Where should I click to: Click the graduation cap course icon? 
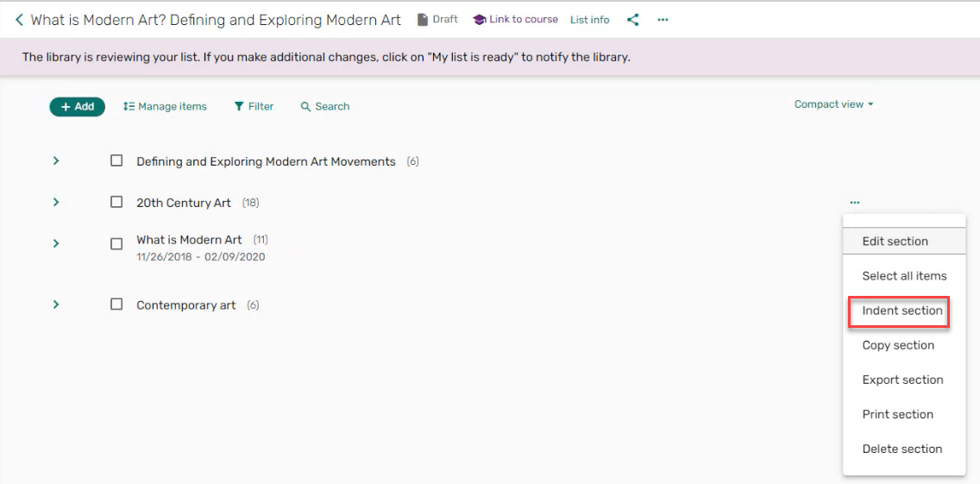point(479,19)
